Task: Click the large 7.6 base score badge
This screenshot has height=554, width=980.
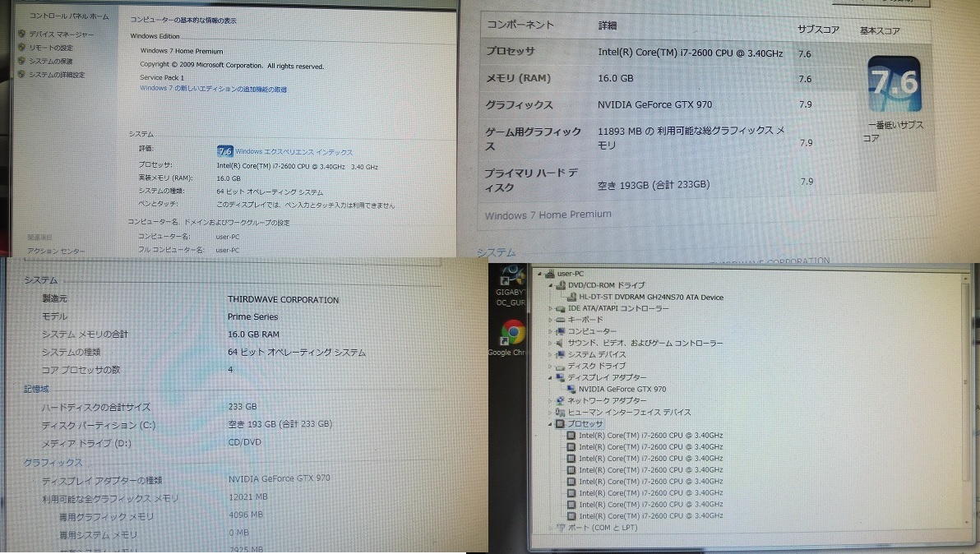Action: tap(894, 84)
